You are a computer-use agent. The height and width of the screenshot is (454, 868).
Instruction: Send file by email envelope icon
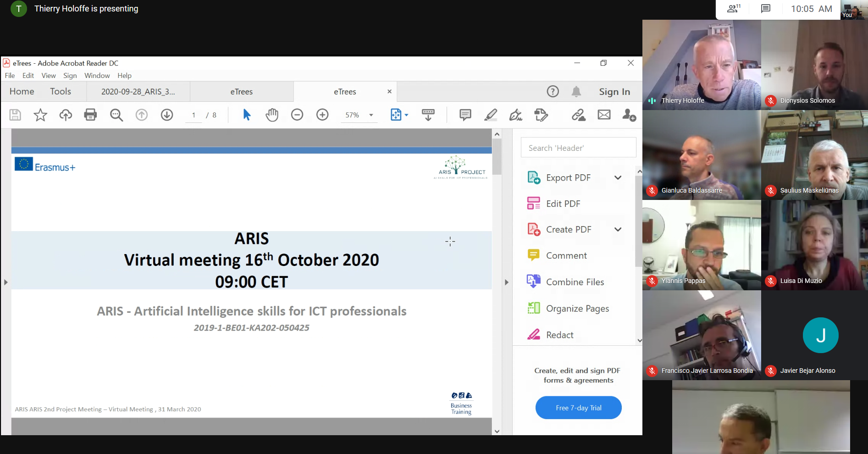(x=604, y=115)
